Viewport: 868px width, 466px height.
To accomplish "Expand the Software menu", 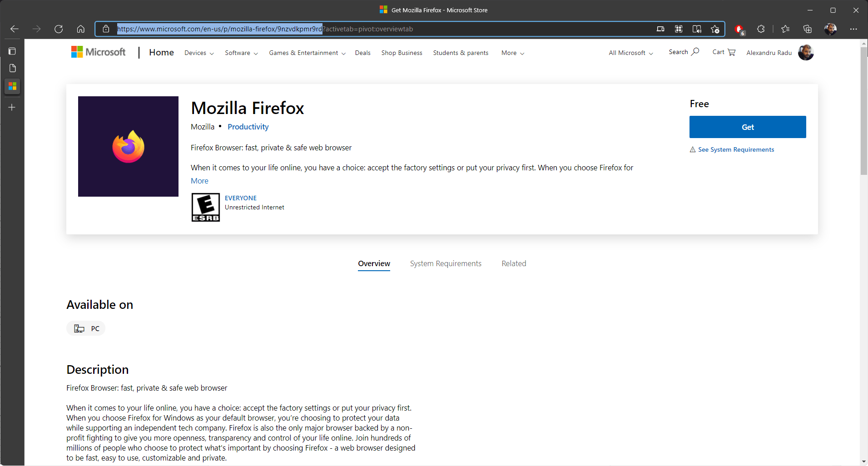I will click(241, 53).
